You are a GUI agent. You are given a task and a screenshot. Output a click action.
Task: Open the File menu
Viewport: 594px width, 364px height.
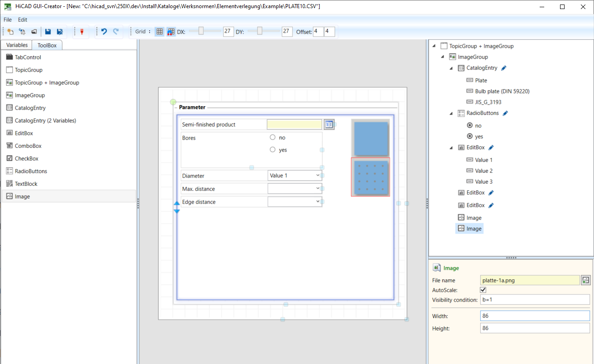8,20
